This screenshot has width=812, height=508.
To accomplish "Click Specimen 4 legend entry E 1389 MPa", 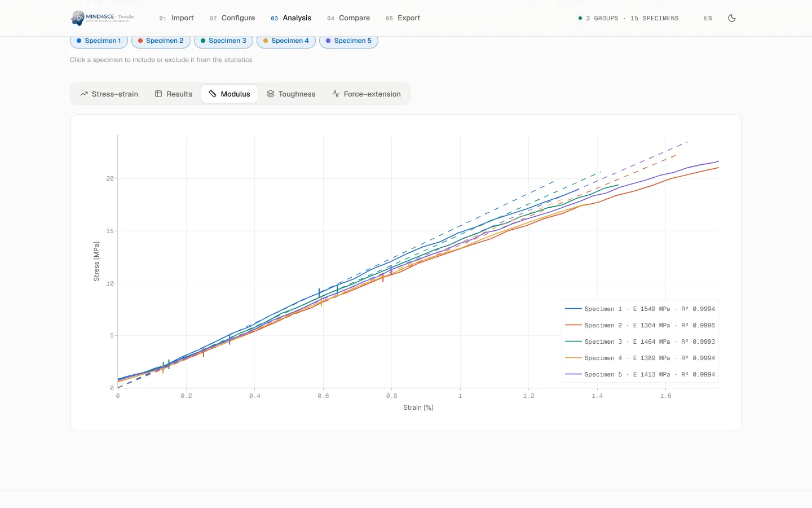I will (x=640, y=358).
